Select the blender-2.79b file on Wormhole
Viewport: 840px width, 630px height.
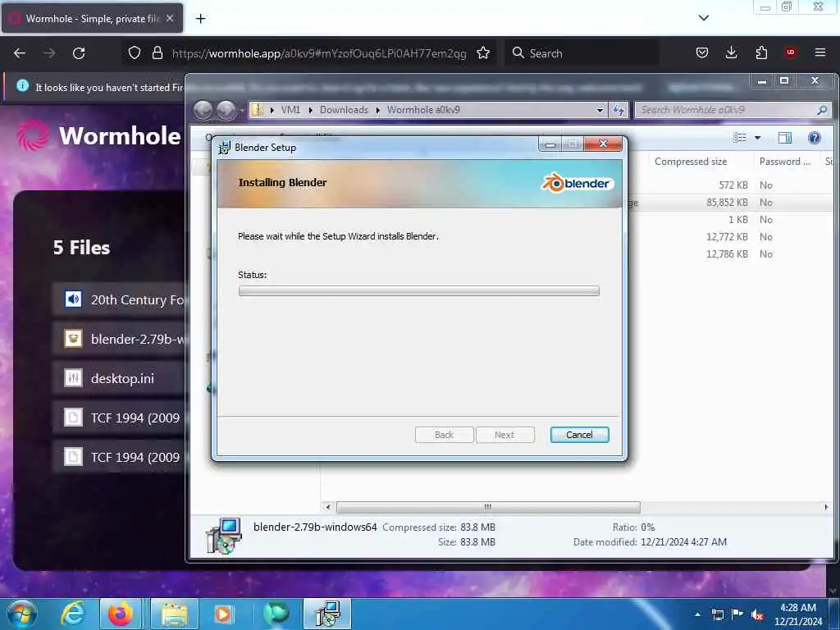point(120,339)
